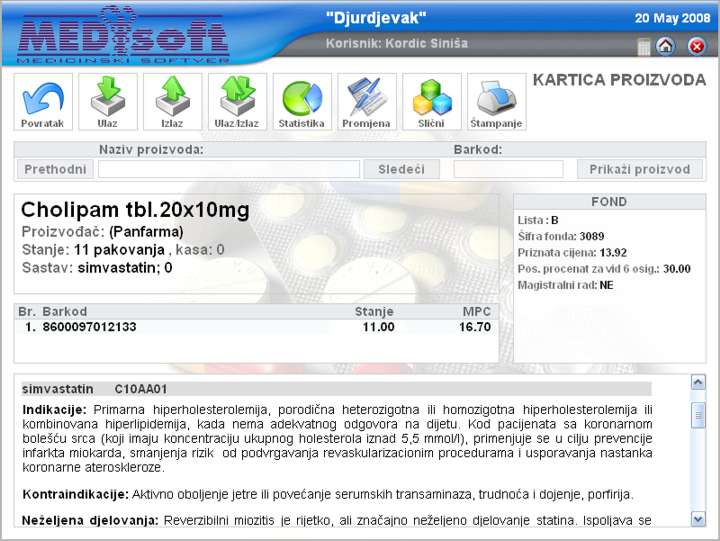Click Magistralni rad NE entry
The image size is (720, 541).
pos(565,285)
